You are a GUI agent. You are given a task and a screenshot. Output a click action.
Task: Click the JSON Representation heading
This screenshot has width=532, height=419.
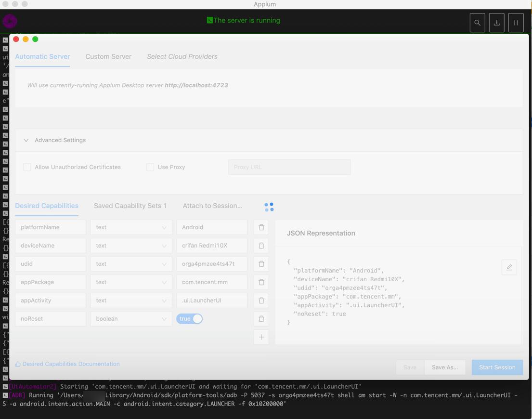coord(321,234)
